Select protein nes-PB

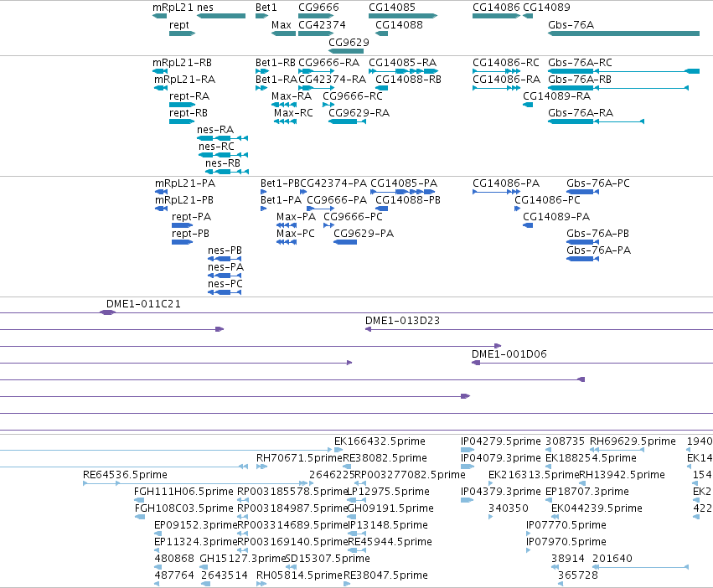(x=225, y=250)
